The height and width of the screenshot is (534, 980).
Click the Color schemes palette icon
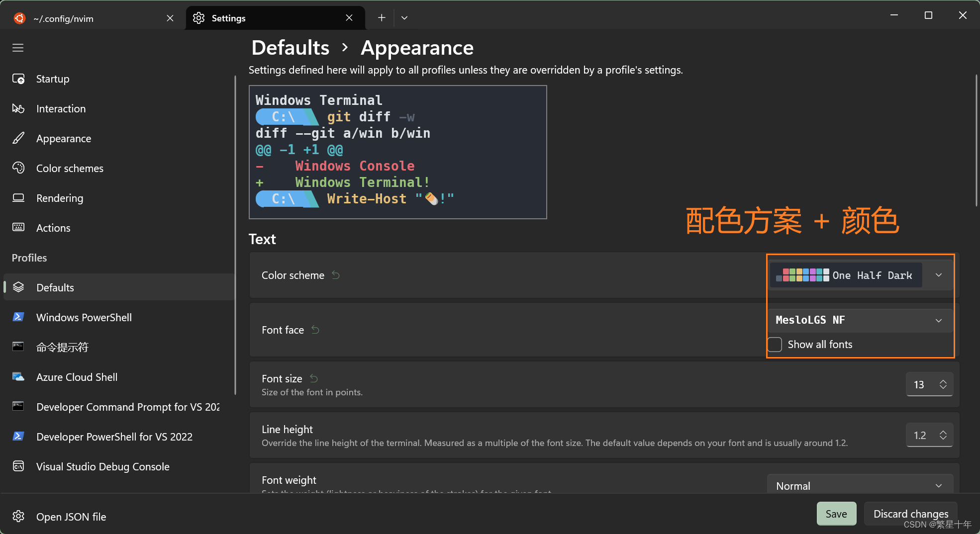(x=18, y=168)
